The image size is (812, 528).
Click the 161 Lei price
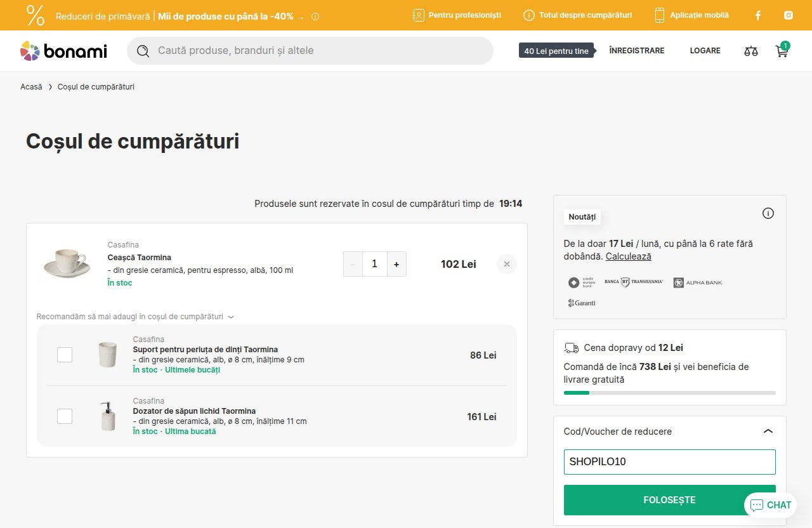482,417
